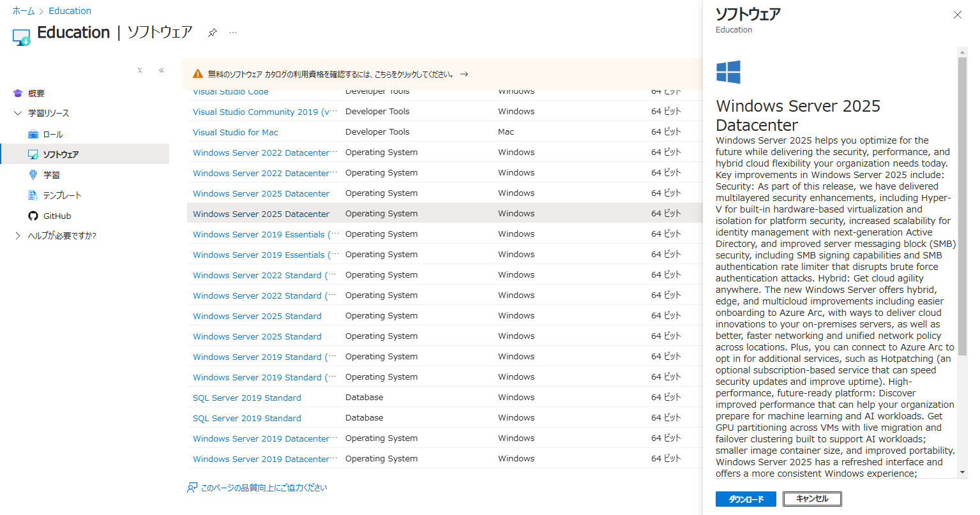This screenshot has height=515, width=980.
Task: Click the details panel scrollbar up arrow
Action: (x=962, y=52)
